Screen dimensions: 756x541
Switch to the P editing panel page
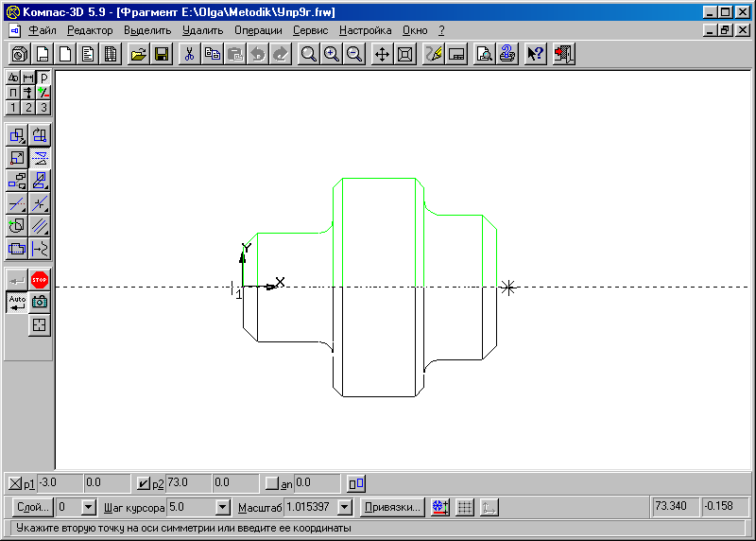(x=43, y=78)
